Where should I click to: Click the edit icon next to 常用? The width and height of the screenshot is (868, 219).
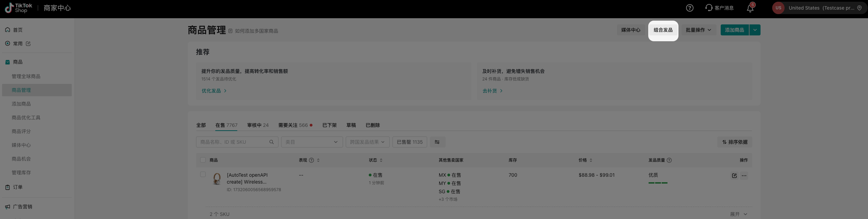click(28, 44)
